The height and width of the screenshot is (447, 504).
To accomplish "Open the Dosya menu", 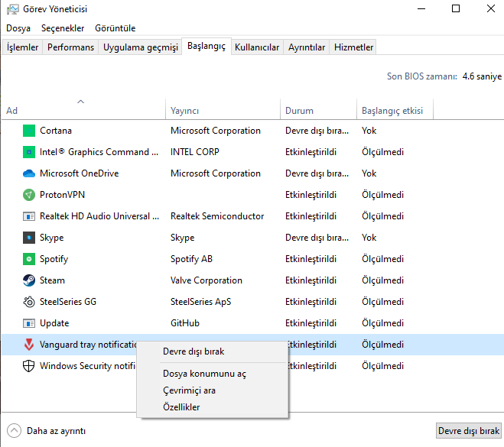I will tap(18, 28).
